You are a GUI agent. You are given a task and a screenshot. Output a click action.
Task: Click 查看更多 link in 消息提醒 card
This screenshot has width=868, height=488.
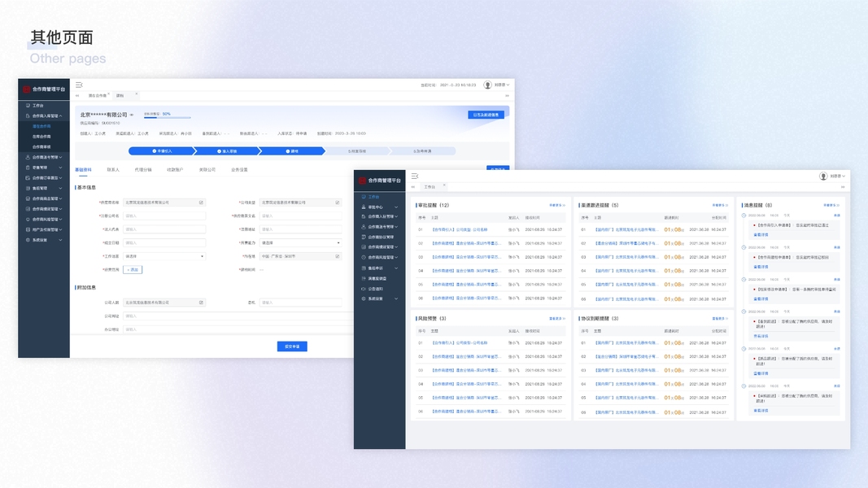pos(831,205)
